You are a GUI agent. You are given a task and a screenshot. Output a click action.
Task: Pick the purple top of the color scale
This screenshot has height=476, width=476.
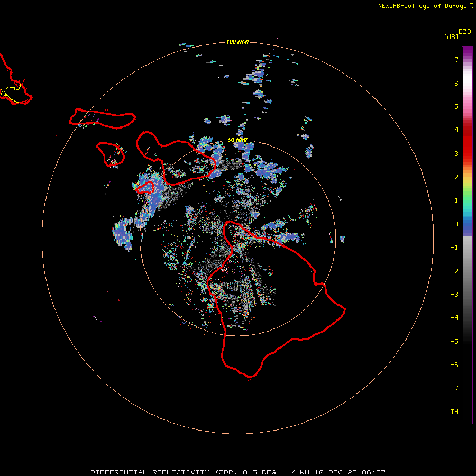[x=467, y=51]
